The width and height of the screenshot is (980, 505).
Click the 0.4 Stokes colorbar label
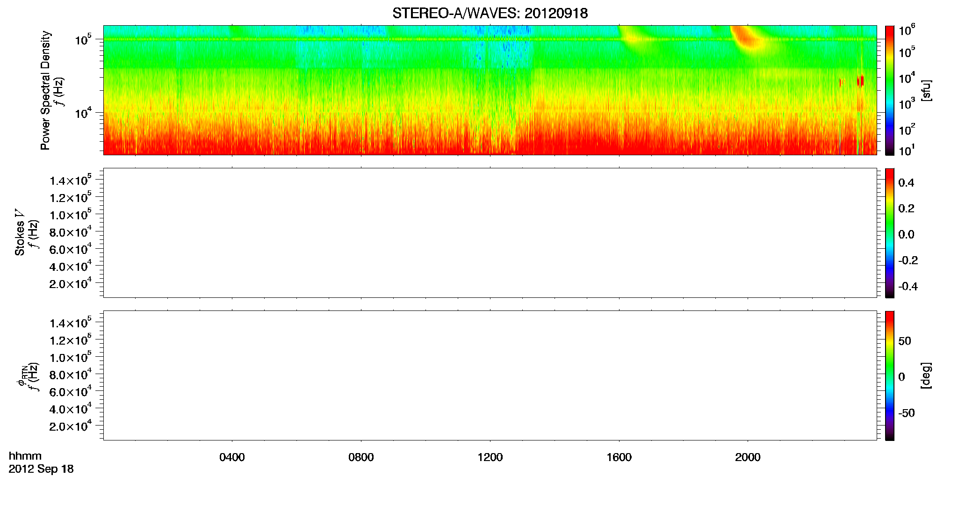906,183
